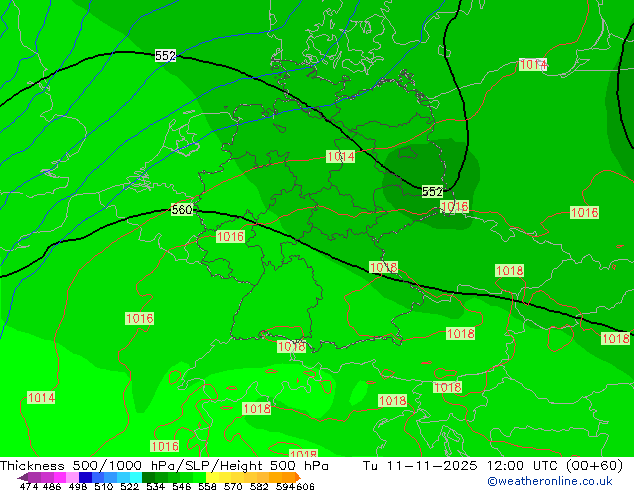Click the orange arrow-tipped end of the legend
This screenshot has width=634, height=490.
[298, 477]
